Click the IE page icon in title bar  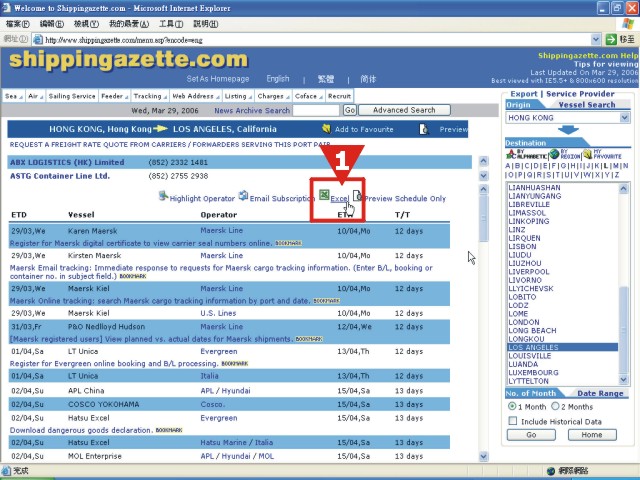6,8
